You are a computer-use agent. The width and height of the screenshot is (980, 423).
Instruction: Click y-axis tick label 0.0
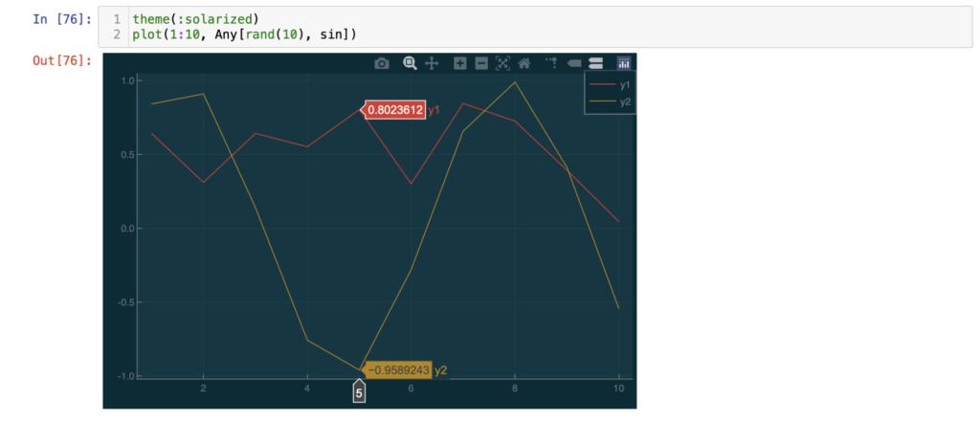[129, 229]
